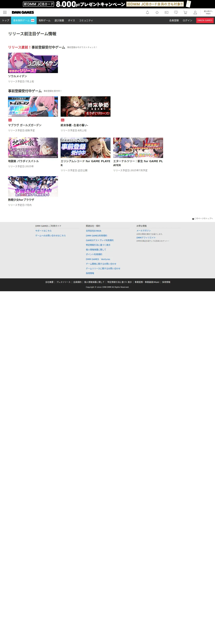The height and width of the screenshot is (644, 215).
Task: Open the 地獄楽 パラダイスバトル banner
Action: click(x=33, y=148)
